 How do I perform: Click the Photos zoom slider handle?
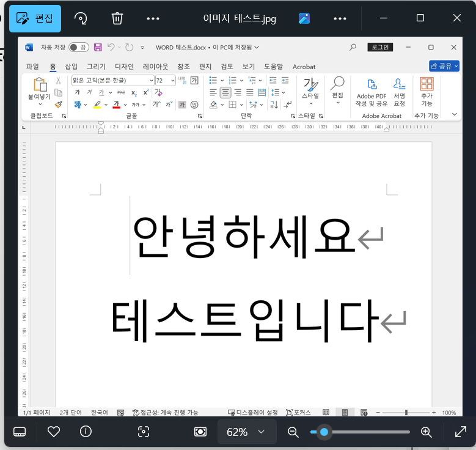click(x=324, y=432)
